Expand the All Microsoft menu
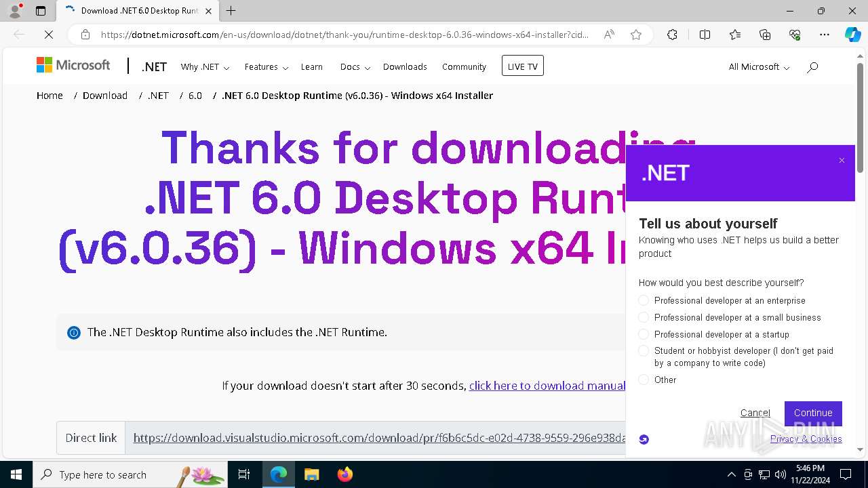Viewport: 868px width, 488px height. click(x=759, y=66)
